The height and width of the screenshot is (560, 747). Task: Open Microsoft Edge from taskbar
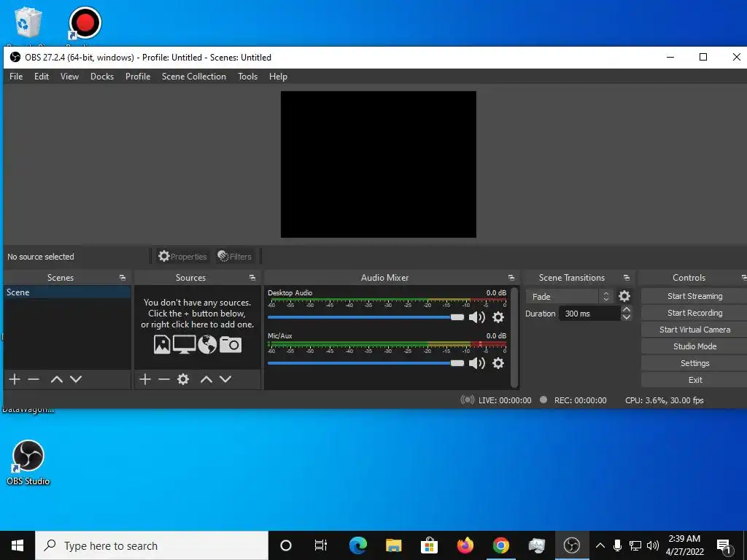(x=357, y=545)
